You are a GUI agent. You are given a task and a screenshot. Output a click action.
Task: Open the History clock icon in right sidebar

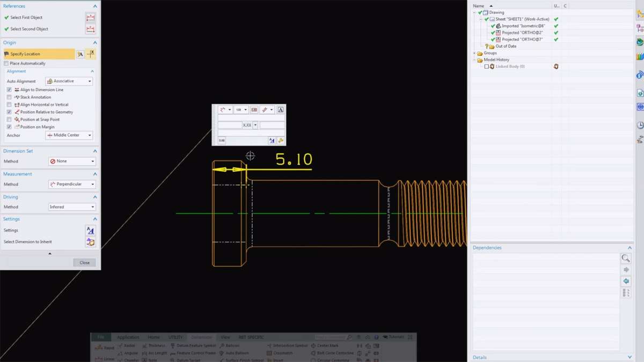(640, 125)
